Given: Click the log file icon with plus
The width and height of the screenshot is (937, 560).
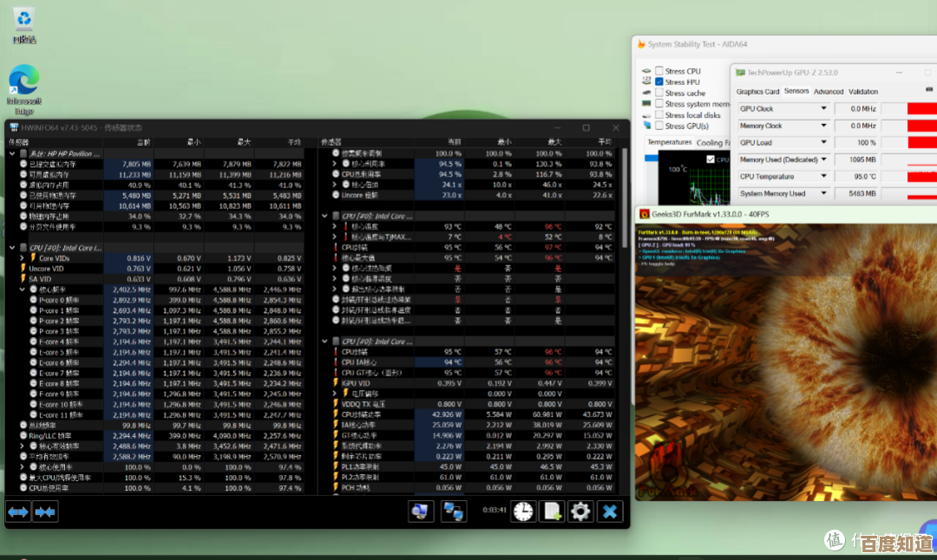Looking at the screenshot, I should pyautogui.click(x=551, y=511).
